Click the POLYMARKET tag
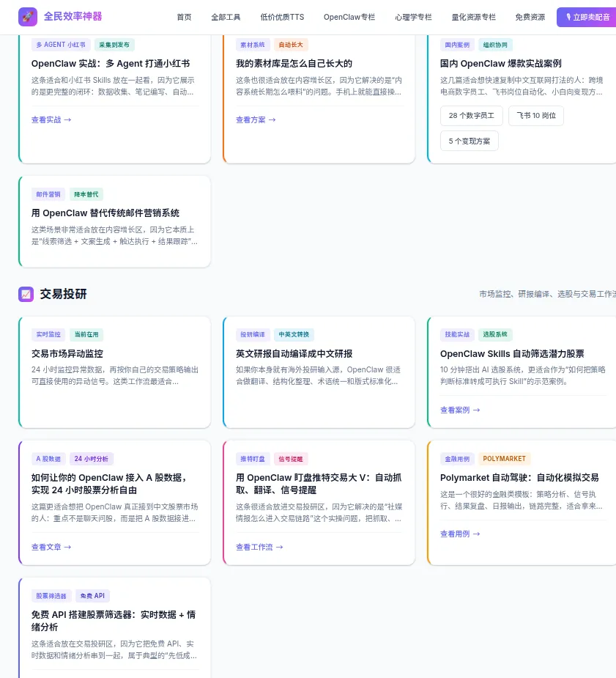The height and width of the screenshot is (678, 616). click(x=504, y=459)
